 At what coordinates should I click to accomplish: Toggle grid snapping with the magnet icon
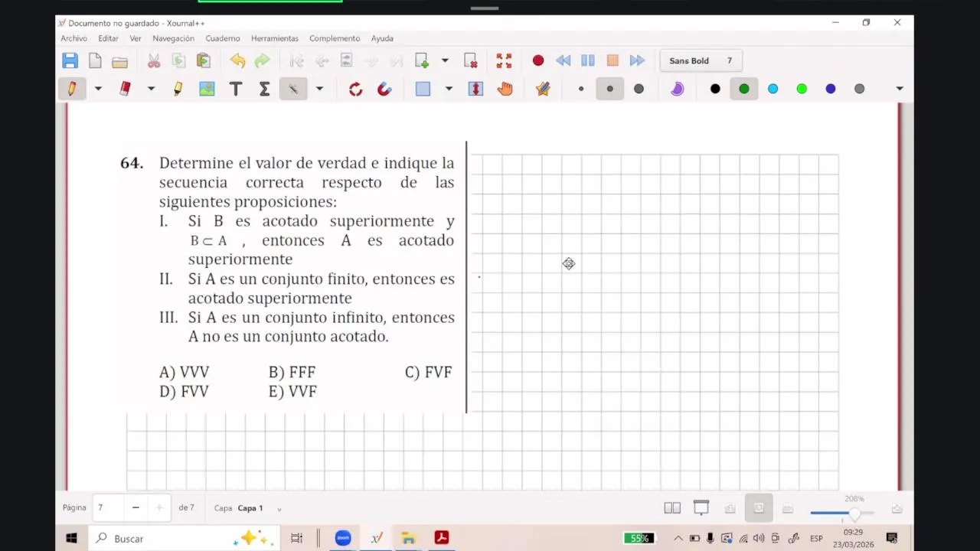(384, 89)
